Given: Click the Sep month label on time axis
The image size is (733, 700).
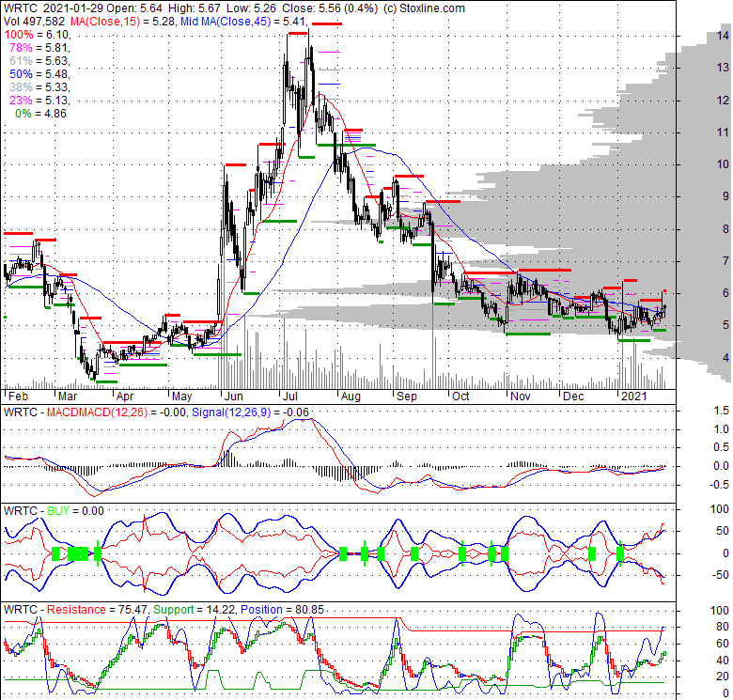Looking at the screenshot, I should click(x=407, y=397).
